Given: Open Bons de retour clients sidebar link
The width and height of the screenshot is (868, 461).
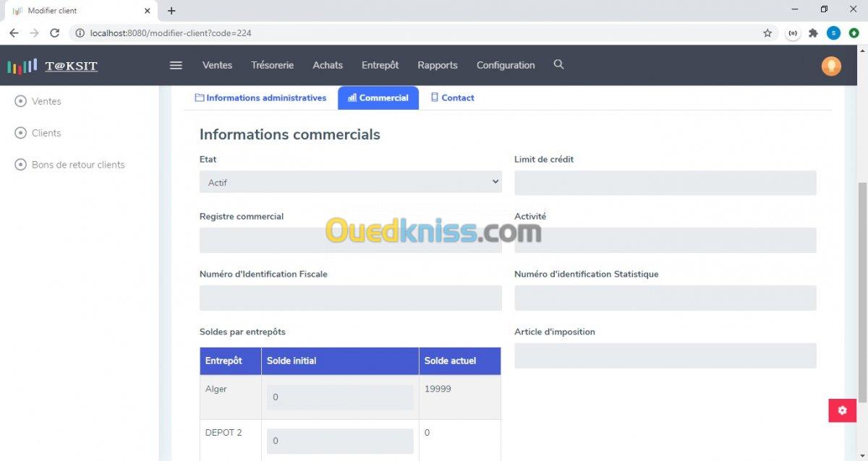Looking at the screenshot, I should coord(70,165).
